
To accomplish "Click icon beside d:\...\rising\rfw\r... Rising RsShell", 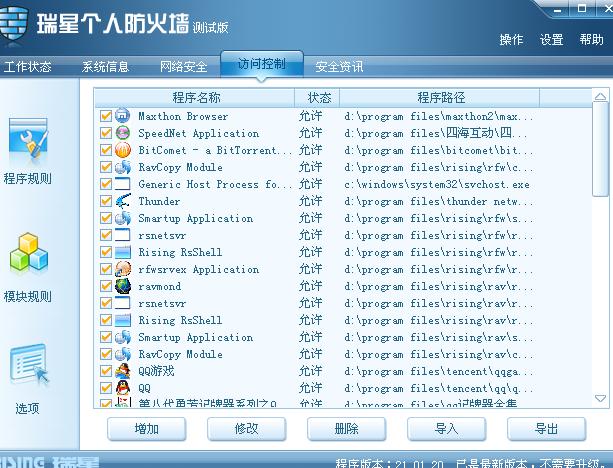I will pyautogui.click(x=122, y=252).
